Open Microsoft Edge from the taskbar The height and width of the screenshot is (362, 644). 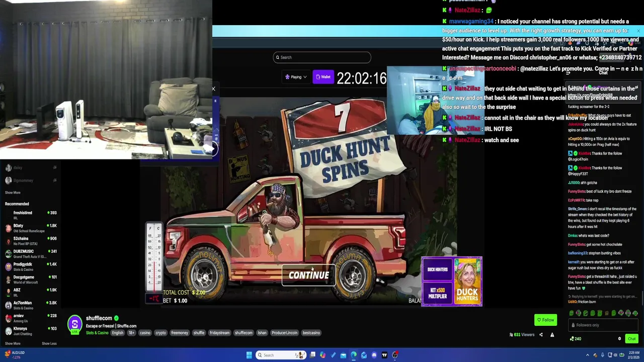click(x=353, y=355)
